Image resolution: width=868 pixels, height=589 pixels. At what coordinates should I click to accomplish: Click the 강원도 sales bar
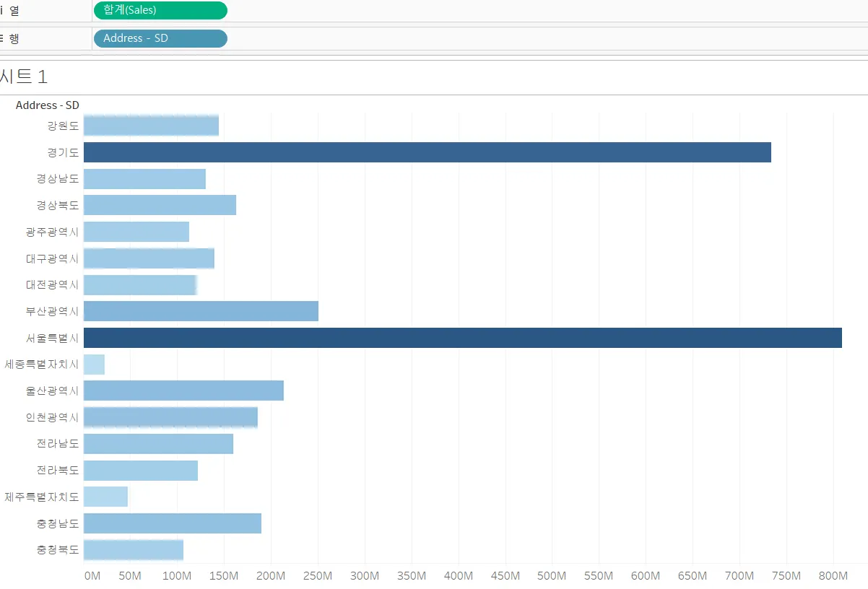click(x=151, y=126)
